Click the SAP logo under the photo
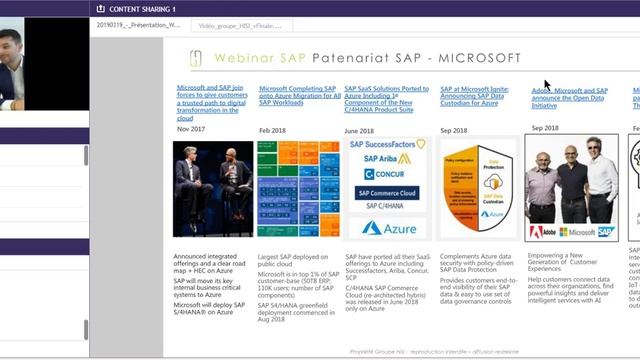640x360 pixels. [x=607, y=232]
